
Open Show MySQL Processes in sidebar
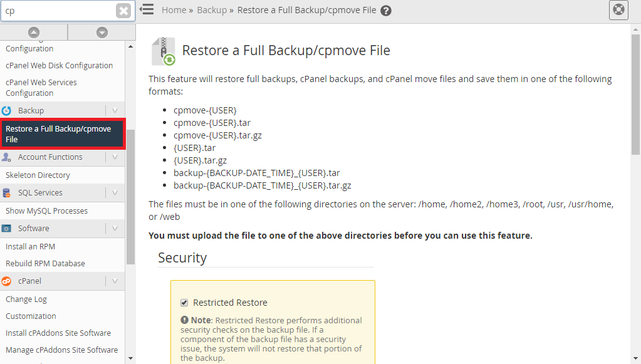pos(46,211)
